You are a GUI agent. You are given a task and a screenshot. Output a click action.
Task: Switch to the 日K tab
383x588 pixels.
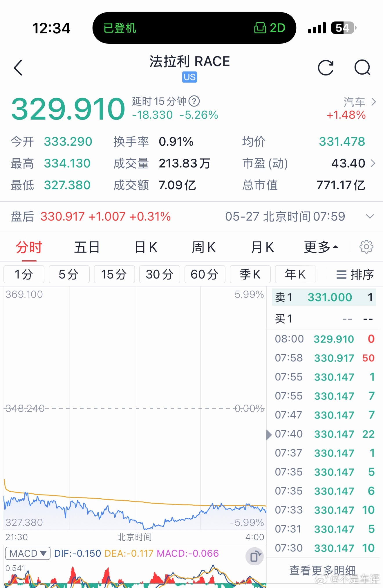tap(146, 247)
